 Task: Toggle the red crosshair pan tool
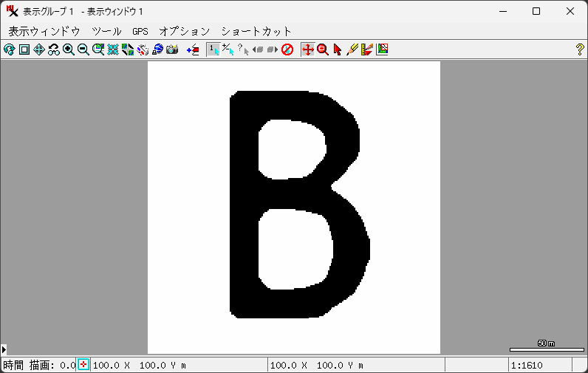(308, 49)
